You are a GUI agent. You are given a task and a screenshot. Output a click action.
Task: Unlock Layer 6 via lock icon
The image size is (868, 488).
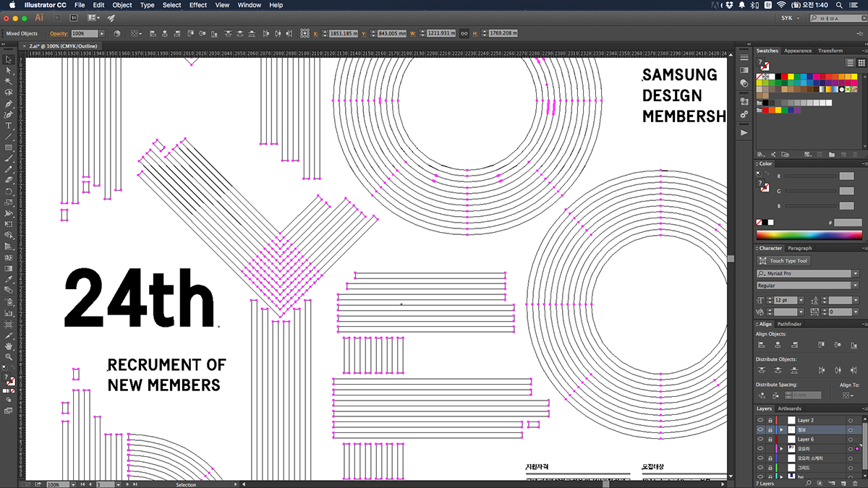click(x=770, y=439)
